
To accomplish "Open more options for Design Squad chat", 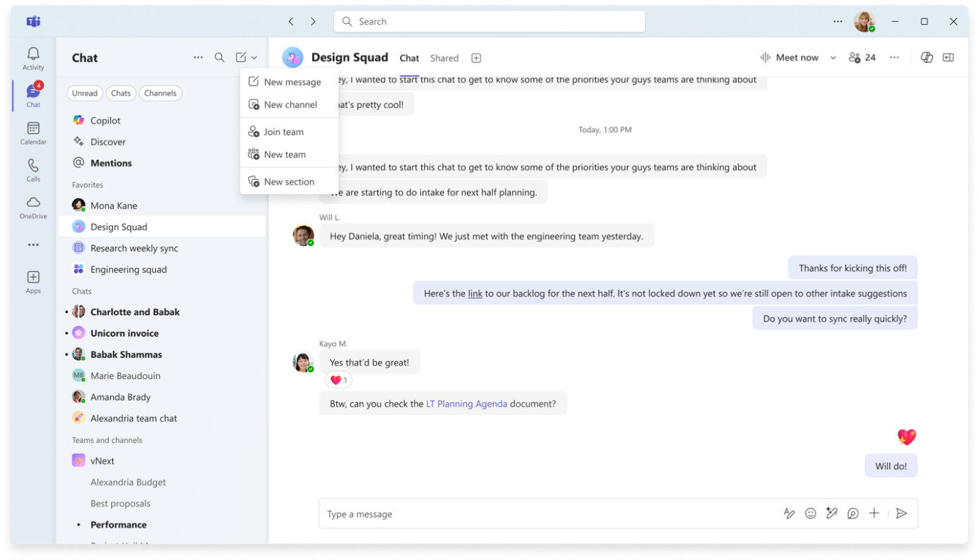I will (x=894, y=57).
